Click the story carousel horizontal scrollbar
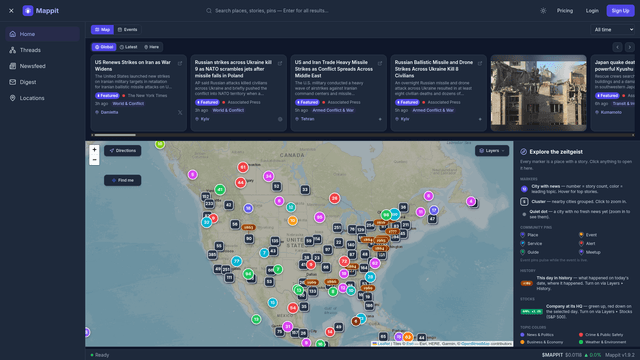 115,135
